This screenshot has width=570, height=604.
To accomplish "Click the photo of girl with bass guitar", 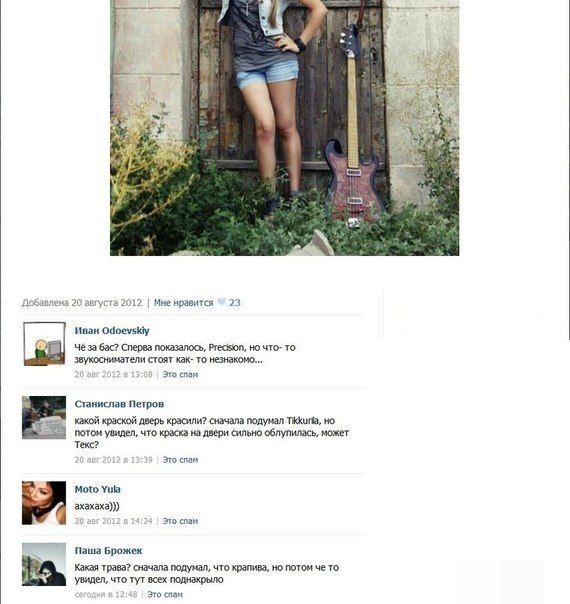I will [x=285, y=128].
